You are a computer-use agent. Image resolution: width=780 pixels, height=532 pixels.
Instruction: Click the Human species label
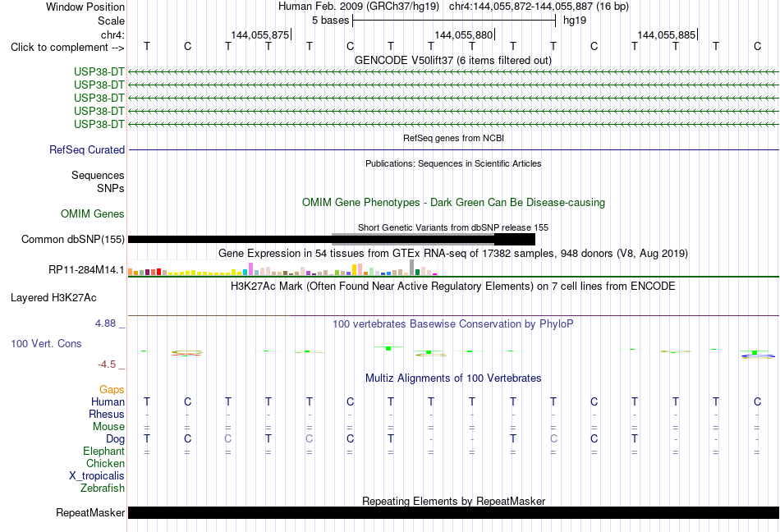(x=108, y=401)
